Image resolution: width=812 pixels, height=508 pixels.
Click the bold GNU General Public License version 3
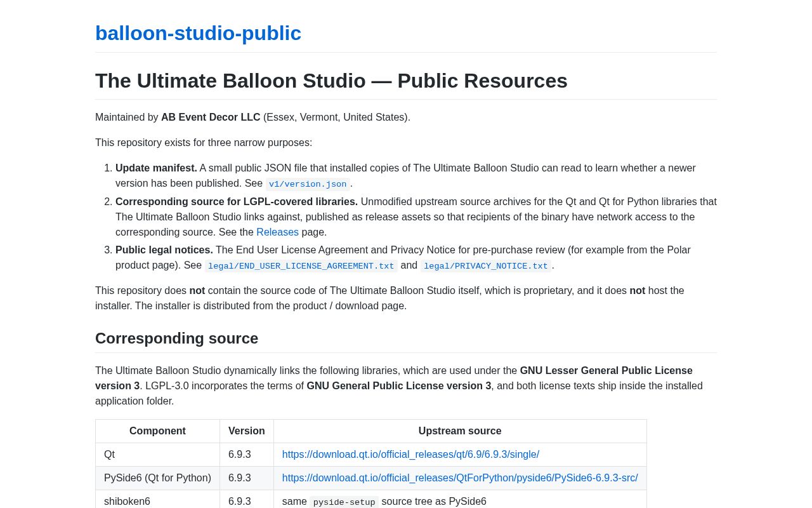[x=399, y=386]
